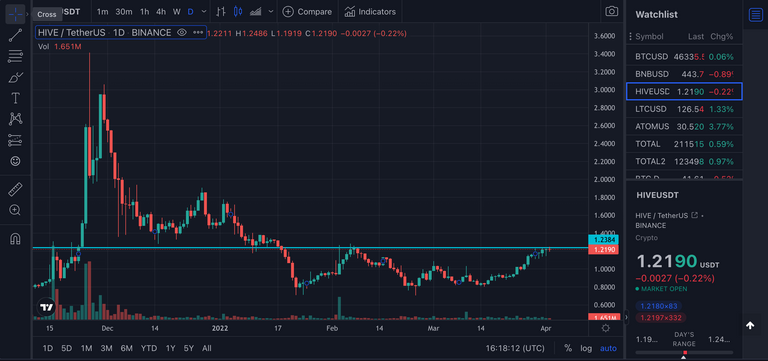Activate the Zoom In tool
This screenshot has height=361, width=768.
(x=15, y=211)
